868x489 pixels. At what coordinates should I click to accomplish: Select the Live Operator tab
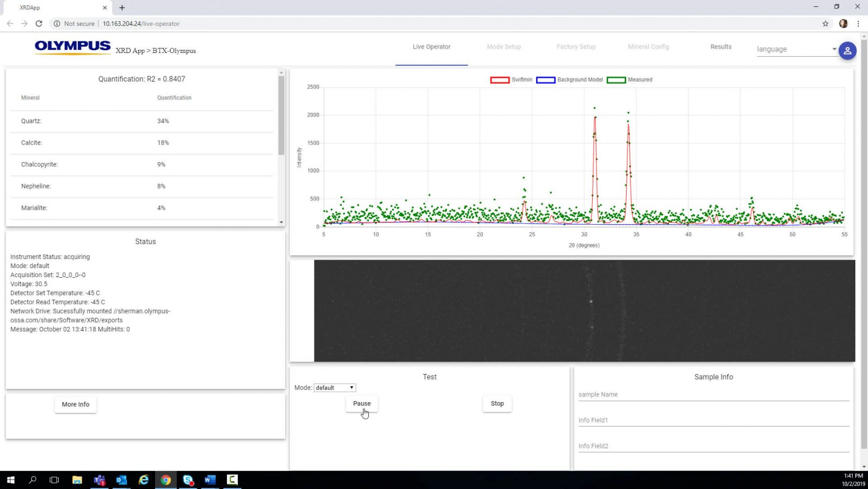pos(431,47)
